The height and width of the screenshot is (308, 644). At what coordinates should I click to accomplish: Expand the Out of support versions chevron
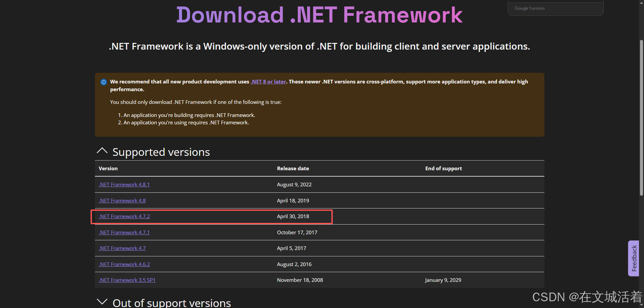coord(102,302)
